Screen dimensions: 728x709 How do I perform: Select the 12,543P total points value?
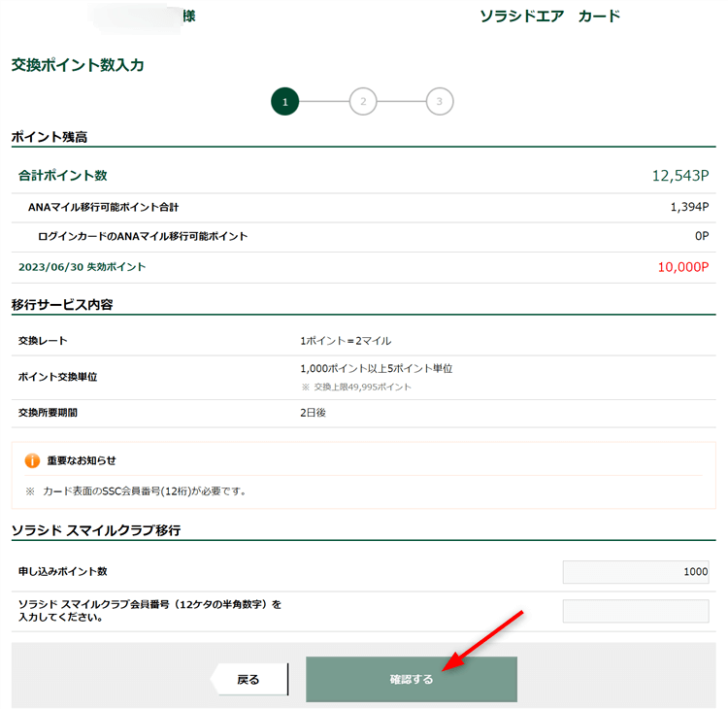tap(679, 176)
